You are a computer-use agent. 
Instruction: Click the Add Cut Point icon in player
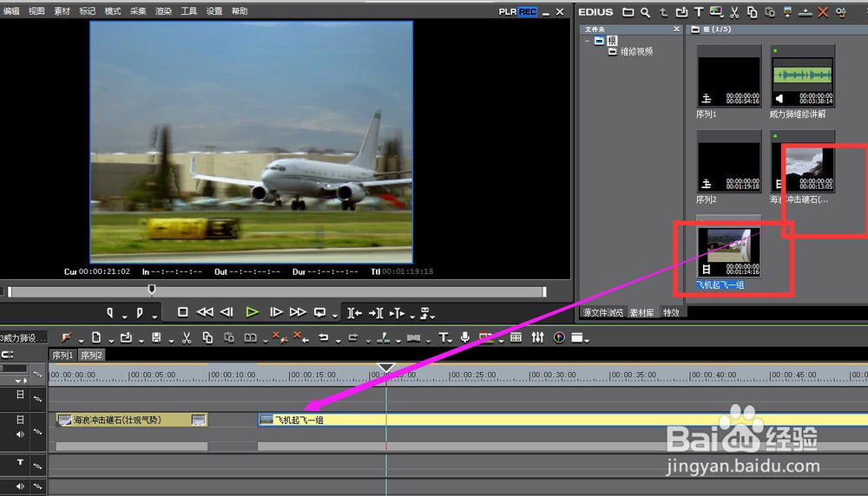(397, 313)
